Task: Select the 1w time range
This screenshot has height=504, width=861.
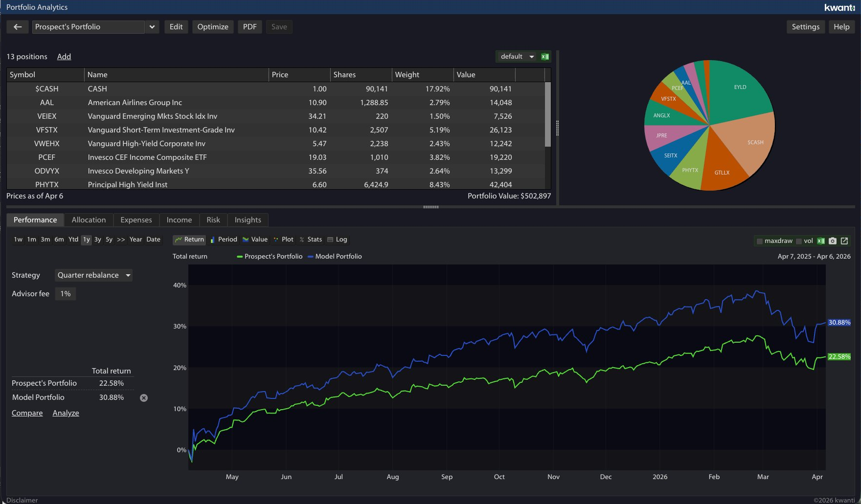Action: tap(18, 240)
